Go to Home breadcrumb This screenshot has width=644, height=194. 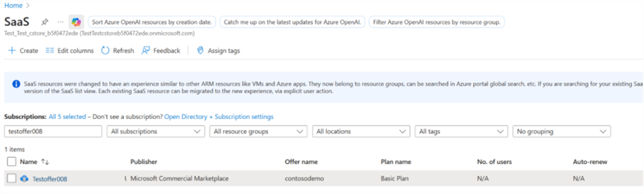(13, 5)
